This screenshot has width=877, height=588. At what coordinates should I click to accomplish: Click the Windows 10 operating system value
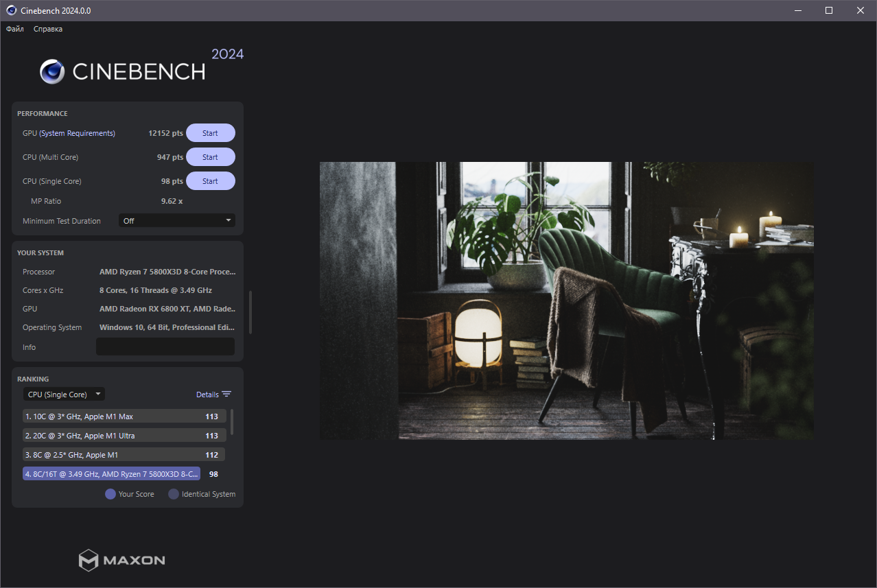point(167,327)
